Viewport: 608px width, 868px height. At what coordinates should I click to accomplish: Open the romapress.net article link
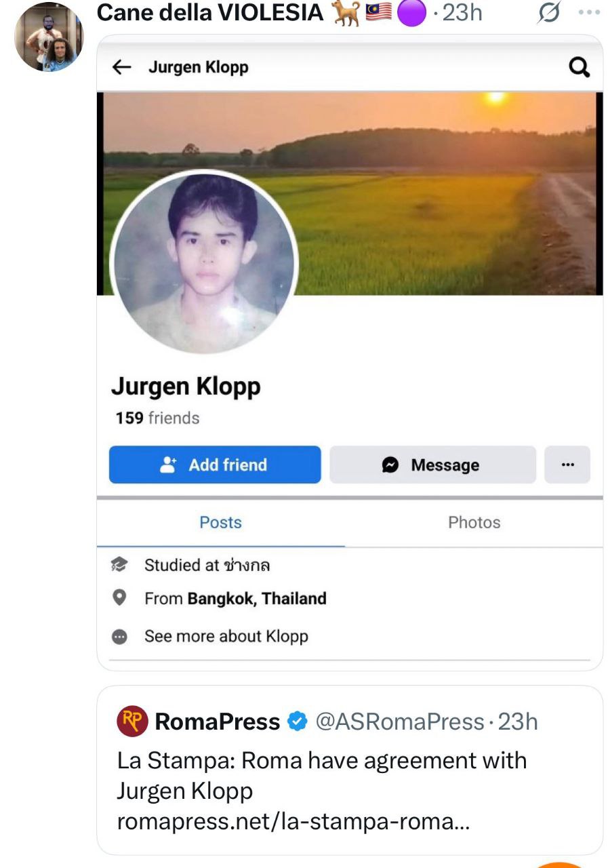[293, 821]
